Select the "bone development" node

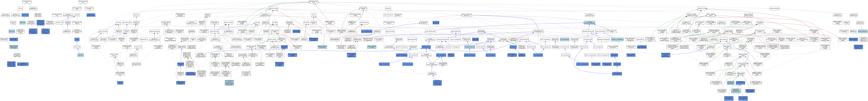481,47
